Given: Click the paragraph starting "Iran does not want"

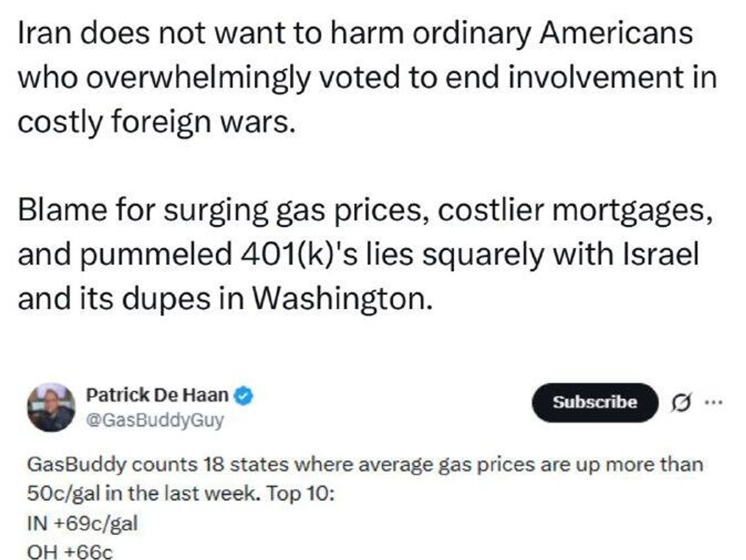Looking at the screenshot, I should point(367,77).
